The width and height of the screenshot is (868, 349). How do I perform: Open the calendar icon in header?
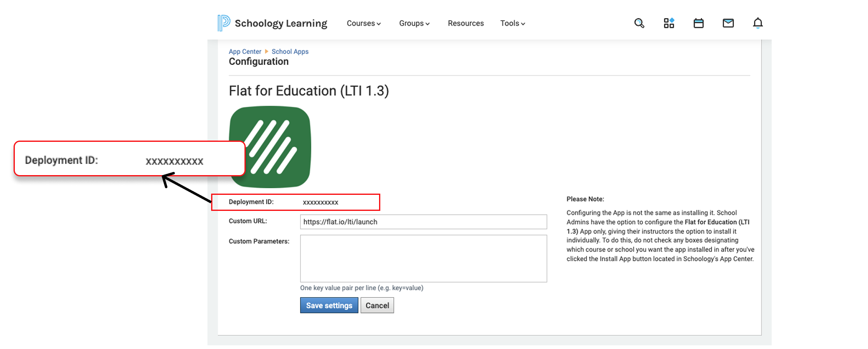[x=698, y=23]
